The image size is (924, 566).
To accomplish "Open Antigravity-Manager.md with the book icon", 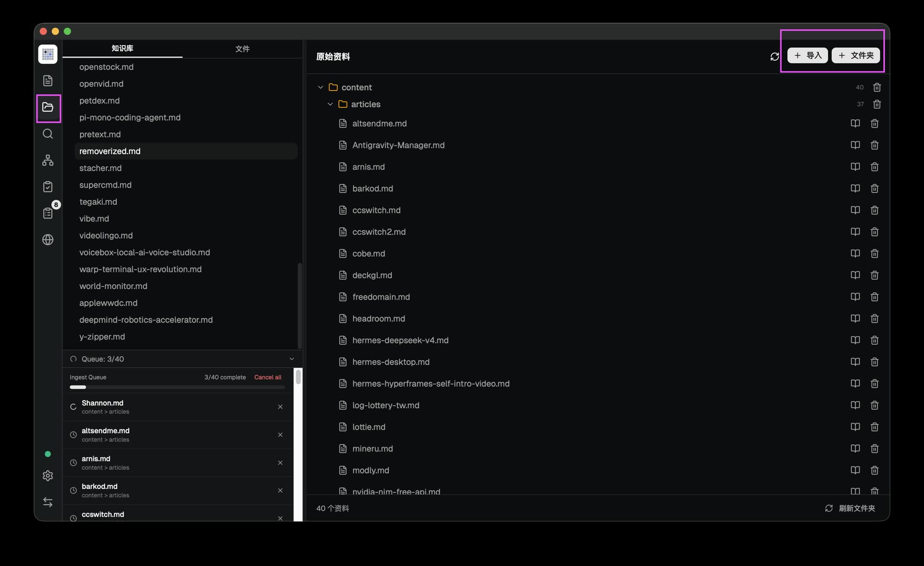I will [x=855, y=145].
